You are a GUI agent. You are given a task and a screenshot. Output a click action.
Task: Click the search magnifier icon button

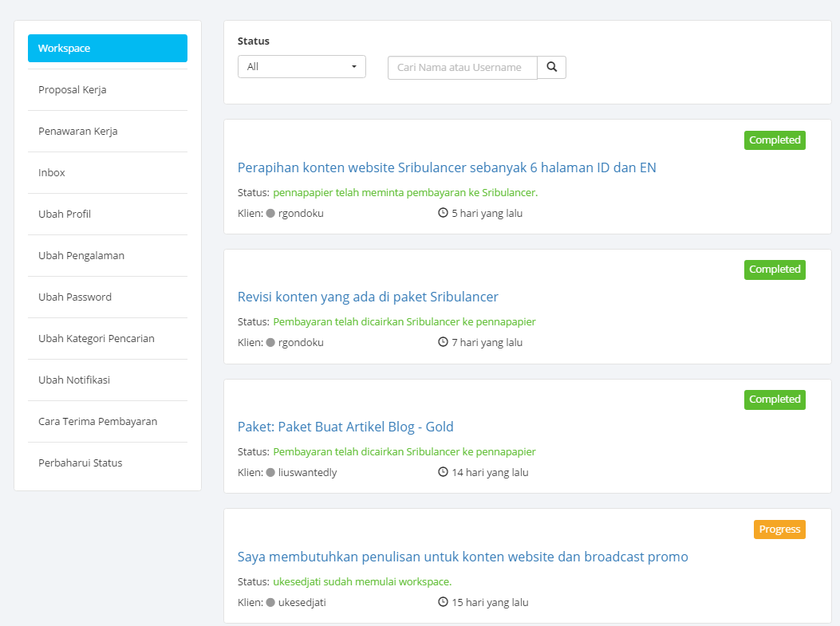[552, 67]
